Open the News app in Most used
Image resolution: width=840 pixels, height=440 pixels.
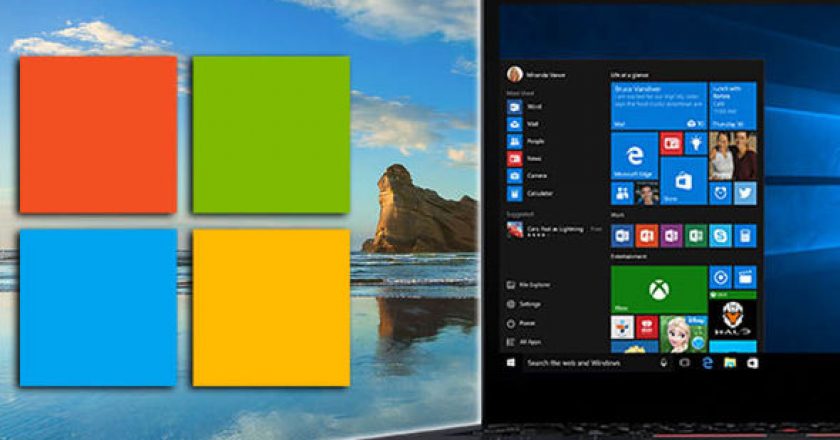click(524, 159)
